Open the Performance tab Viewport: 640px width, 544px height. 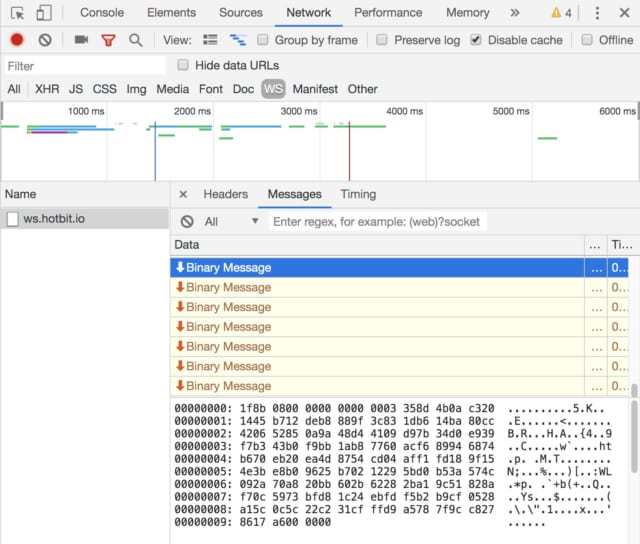pos(388,13)
